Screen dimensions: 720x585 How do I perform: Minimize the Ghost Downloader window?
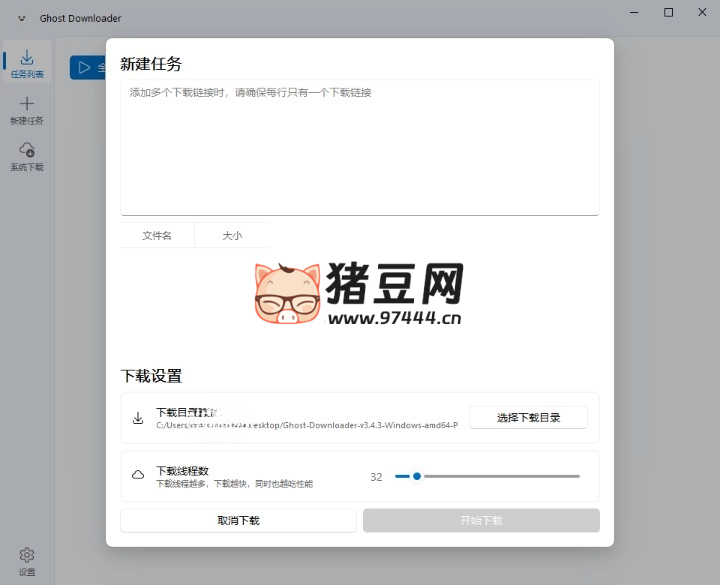click(633, 13)
